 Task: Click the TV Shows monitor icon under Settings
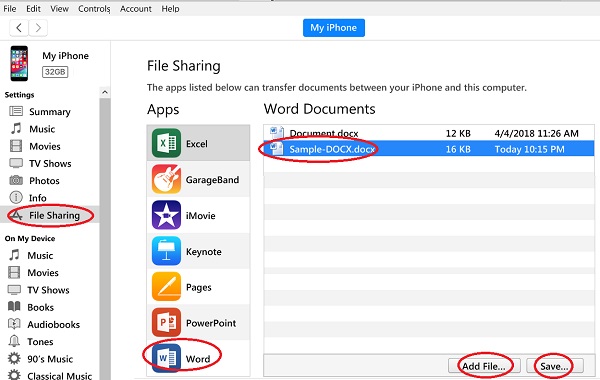16,163
